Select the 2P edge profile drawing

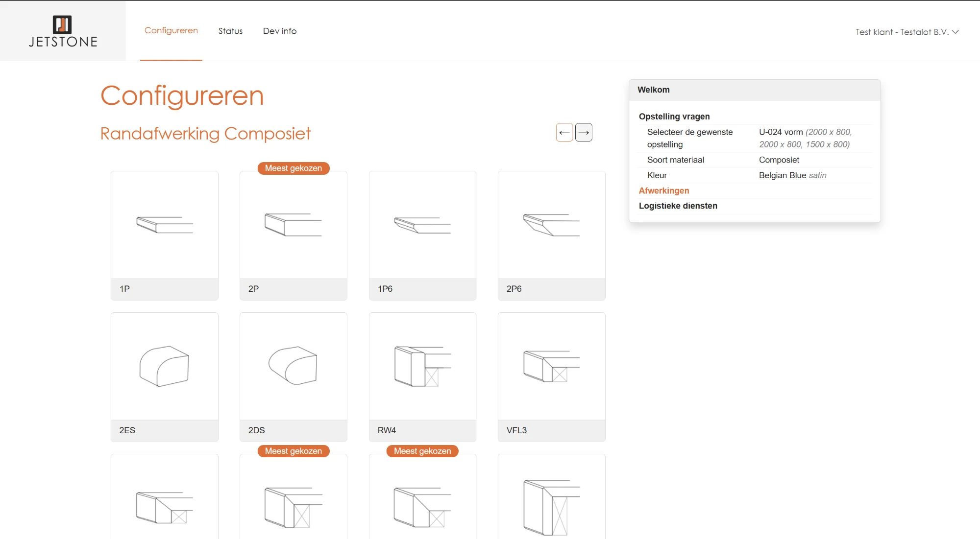coord(294,225)
